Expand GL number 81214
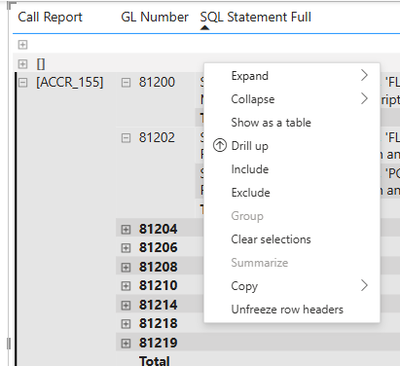 point(126,305)
